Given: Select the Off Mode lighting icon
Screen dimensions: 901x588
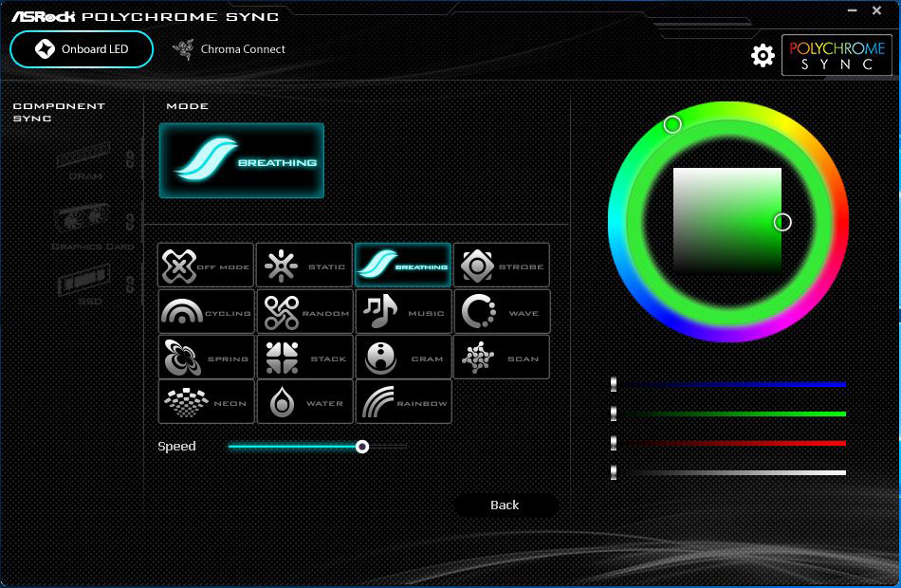Looking at the screenshot, I should tap(205, 265).
